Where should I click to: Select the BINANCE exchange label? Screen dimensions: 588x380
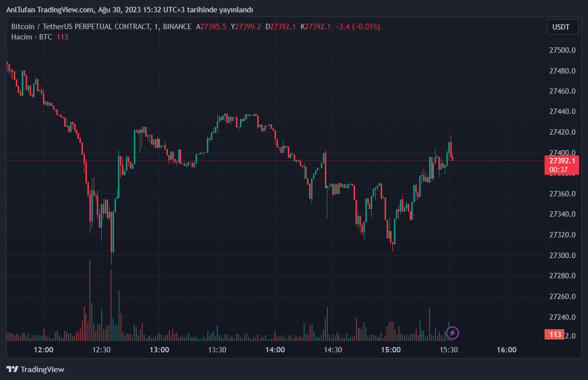[x=177, y=27]
